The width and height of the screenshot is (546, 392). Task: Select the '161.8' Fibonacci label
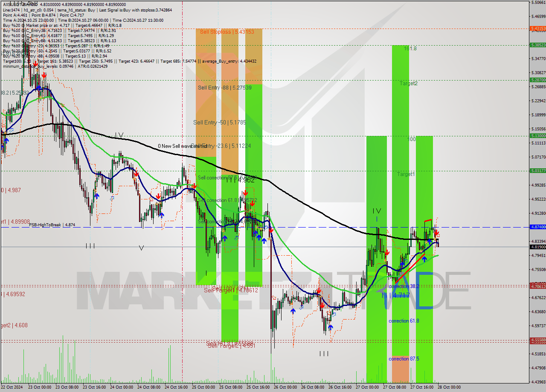pos(410,49)
